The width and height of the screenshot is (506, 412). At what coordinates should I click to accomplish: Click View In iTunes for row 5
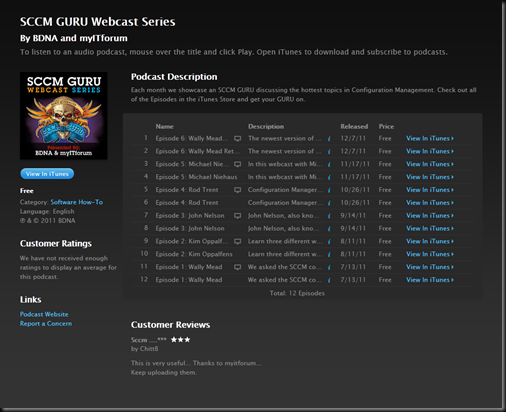[430, 190]
